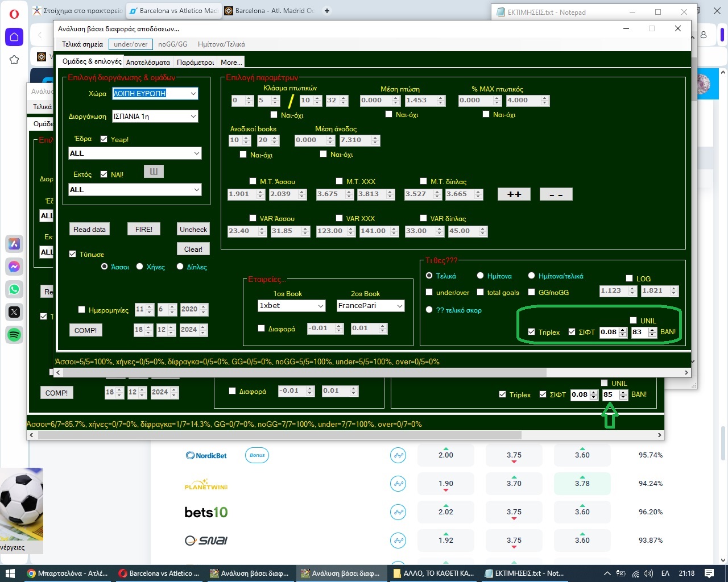Screen dimensions: 728x582
Task: Open WhatsApp in the Opera sidebar
Action: click(14, 289)
